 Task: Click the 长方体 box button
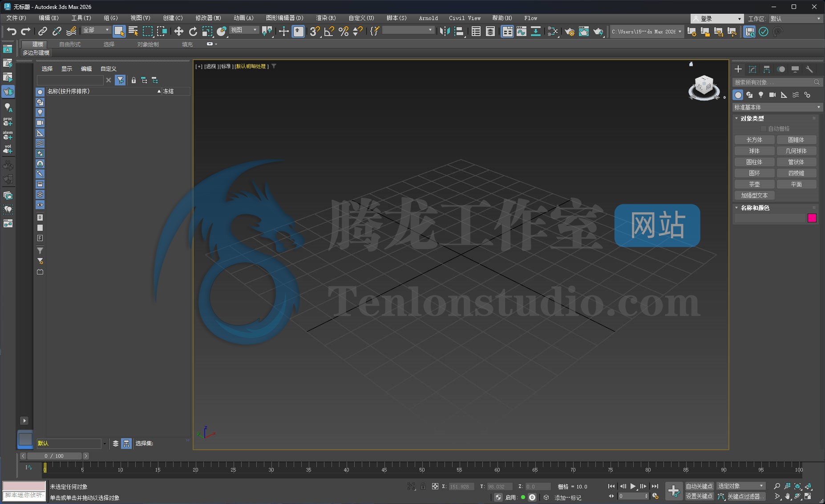coord(754,140)
